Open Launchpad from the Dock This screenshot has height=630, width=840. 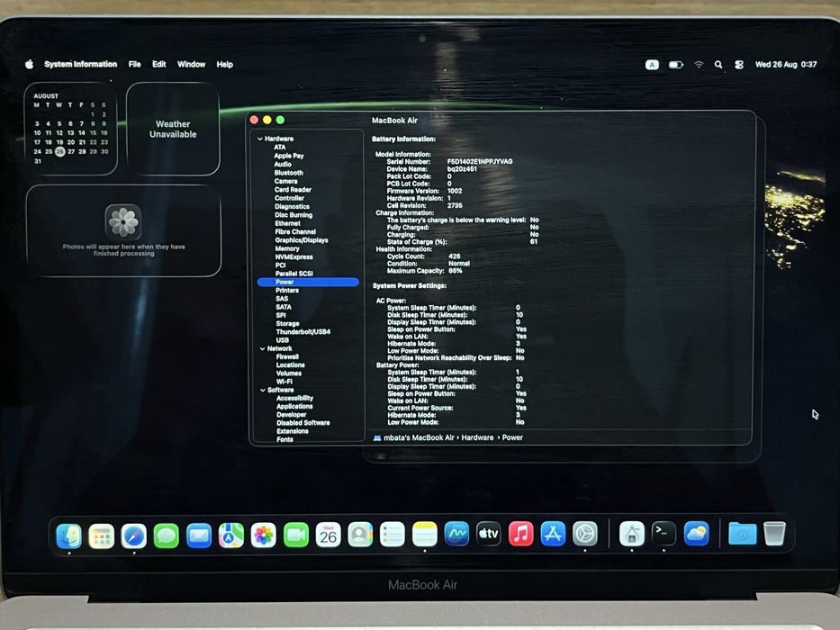click(x=101, y=535)
